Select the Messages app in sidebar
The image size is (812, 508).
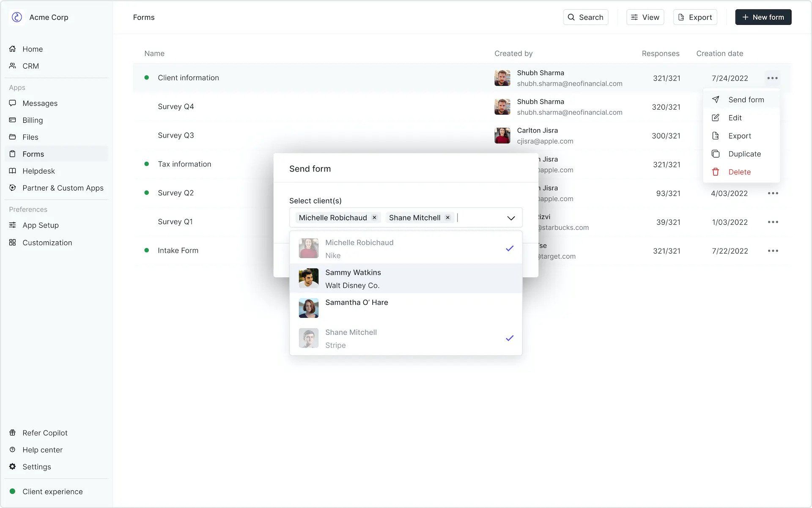(39, 103)
